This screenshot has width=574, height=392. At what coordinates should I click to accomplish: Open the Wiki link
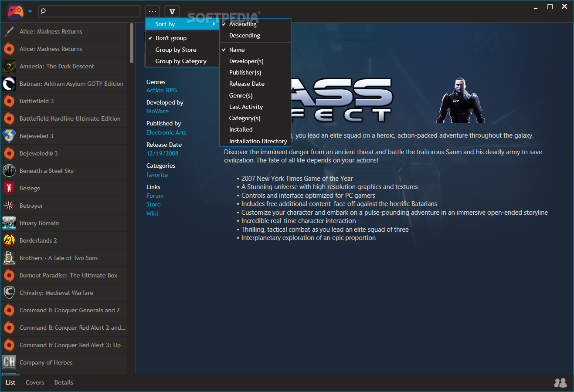(152, 213)
